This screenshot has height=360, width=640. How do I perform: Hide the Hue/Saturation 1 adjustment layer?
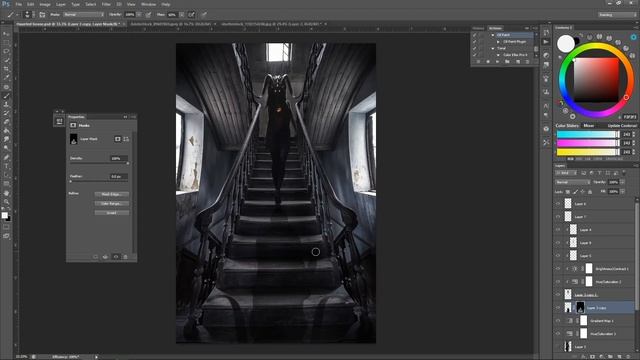558,334
